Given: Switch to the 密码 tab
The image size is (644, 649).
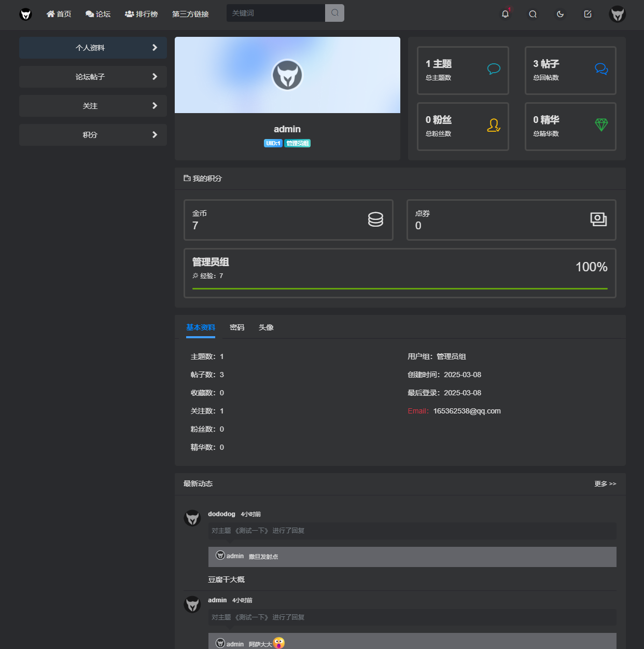Looking at the screenshot, I should (237, 327).
